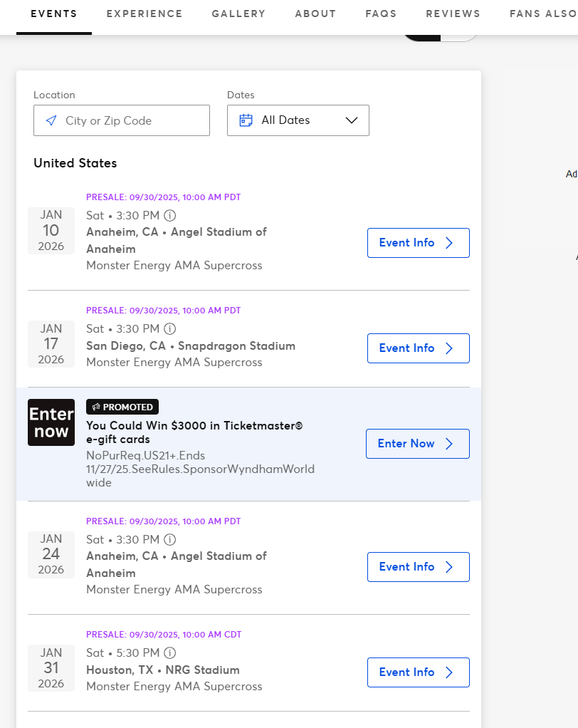Click the info icon beside Jan 10 event time

(x=169, y=215)
